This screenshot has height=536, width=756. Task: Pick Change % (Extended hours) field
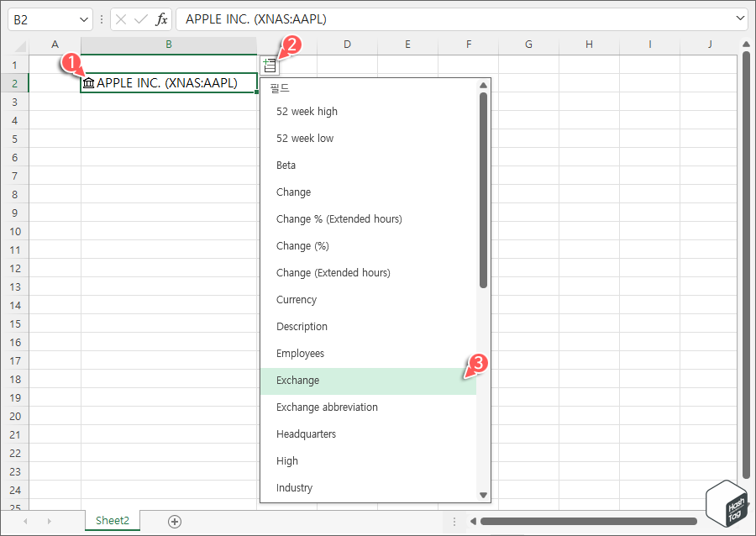[369, 218]
